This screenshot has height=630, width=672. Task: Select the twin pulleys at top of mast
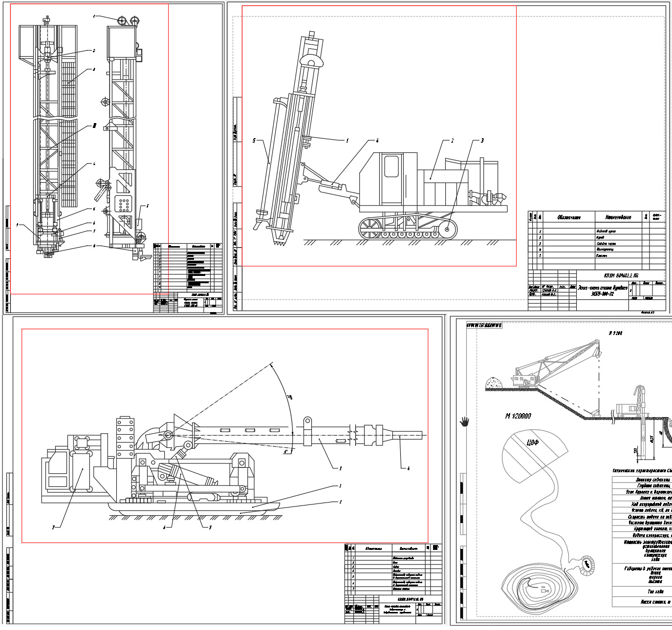[128, 20]
